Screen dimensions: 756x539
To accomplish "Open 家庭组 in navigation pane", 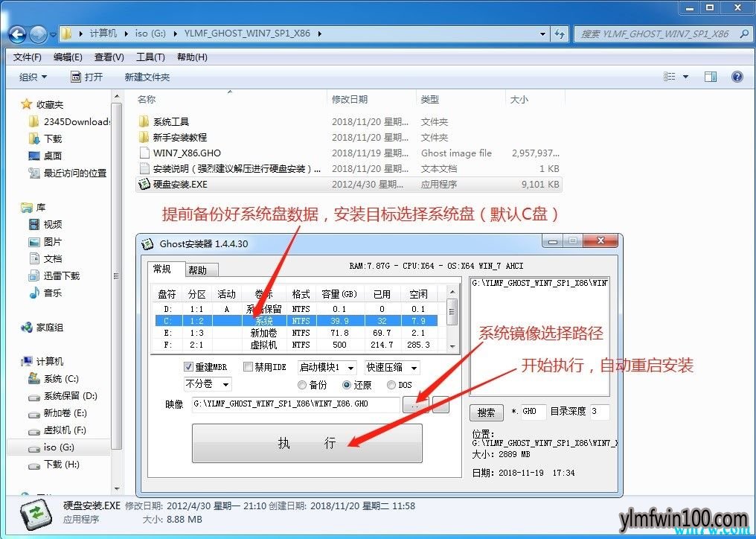I will 42,328.
